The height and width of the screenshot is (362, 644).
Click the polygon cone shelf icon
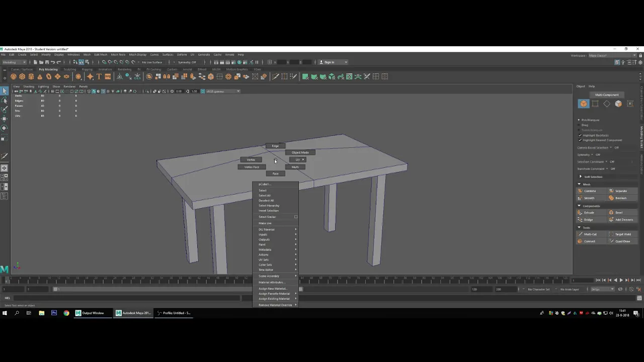pyautogui.click(x=40, y=76)
